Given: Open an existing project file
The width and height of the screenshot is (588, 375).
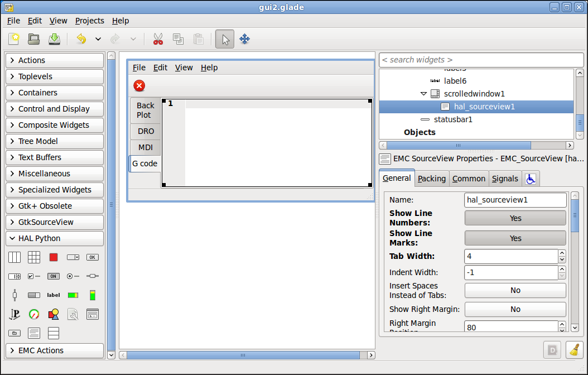Looking at the screenshot, I should tap(33, 39).
